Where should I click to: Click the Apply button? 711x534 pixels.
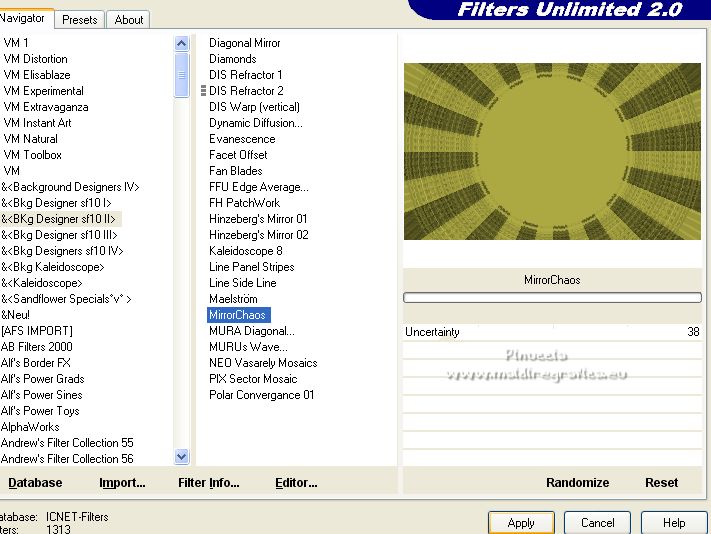[x=521, y=523]
